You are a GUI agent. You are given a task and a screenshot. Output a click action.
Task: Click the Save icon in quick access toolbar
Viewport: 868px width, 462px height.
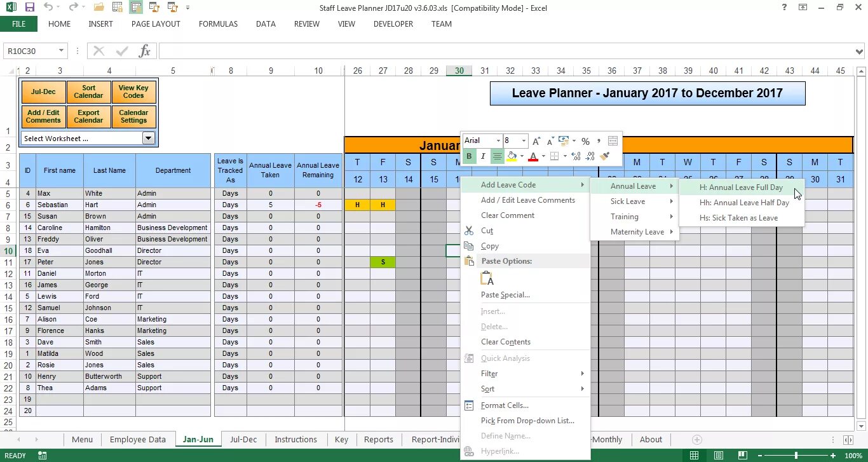(30, 8)
